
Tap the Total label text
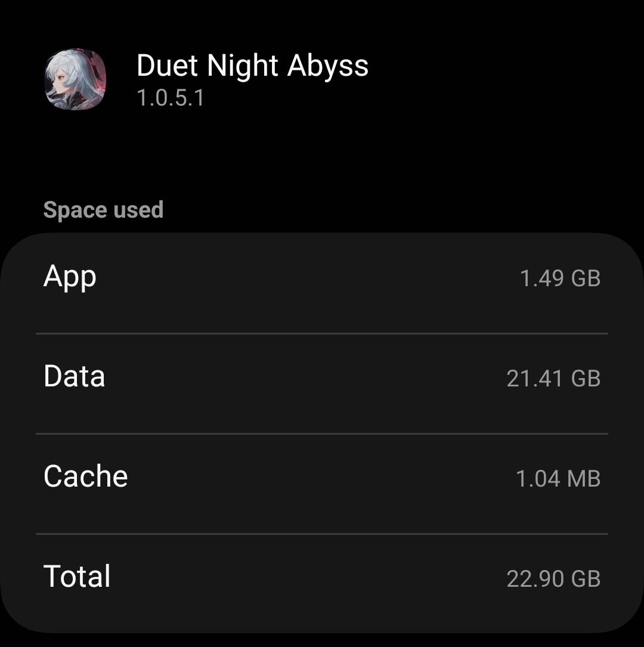pos(77,577)
